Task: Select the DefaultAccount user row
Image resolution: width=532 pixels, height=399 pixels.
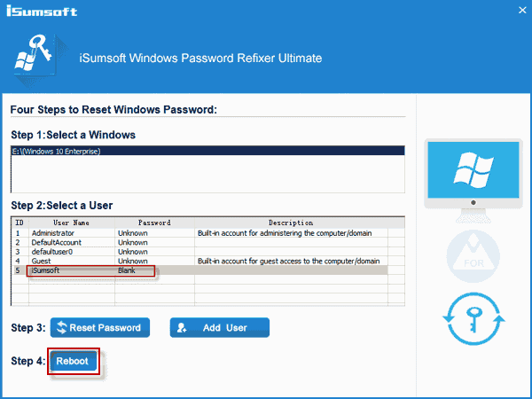Action: pos(199,242)
